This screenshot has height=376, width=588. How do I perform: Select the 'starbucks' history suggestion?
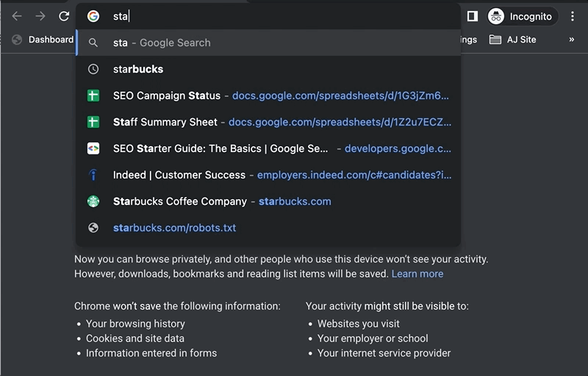268,69
